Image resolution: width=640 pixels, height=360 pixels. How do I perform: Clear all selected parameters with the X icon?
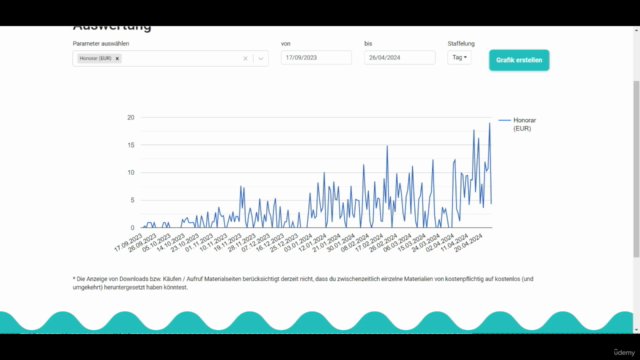pyautogui.click(x=245, y=59)
